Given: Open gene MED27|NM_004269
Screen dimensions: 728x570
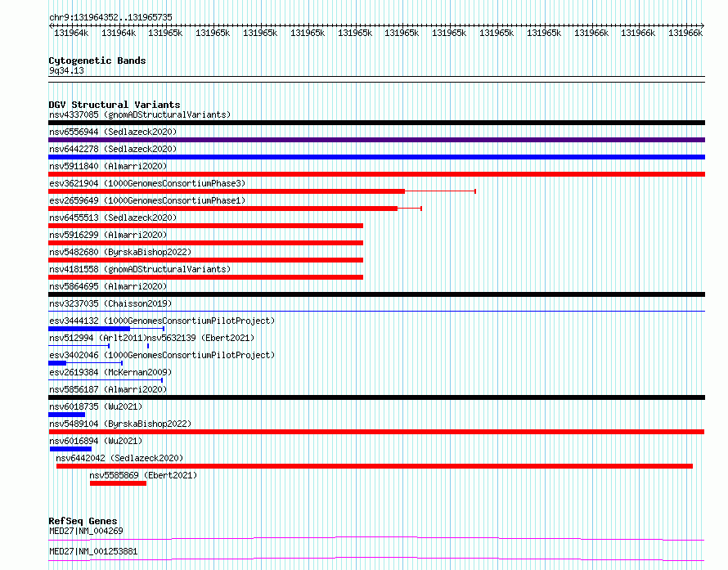Looking at the screenshot, I should click(x=86, y=531).
